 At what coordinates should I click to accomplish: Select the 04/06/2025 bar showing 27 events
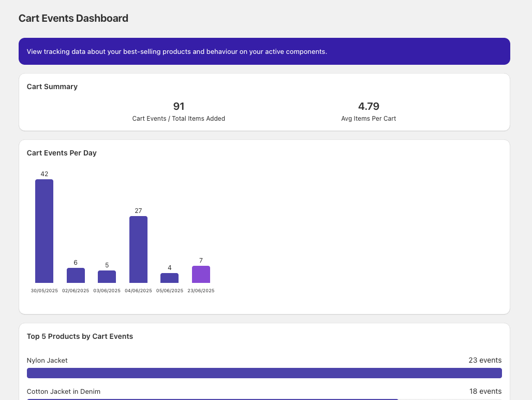[138, 249]
